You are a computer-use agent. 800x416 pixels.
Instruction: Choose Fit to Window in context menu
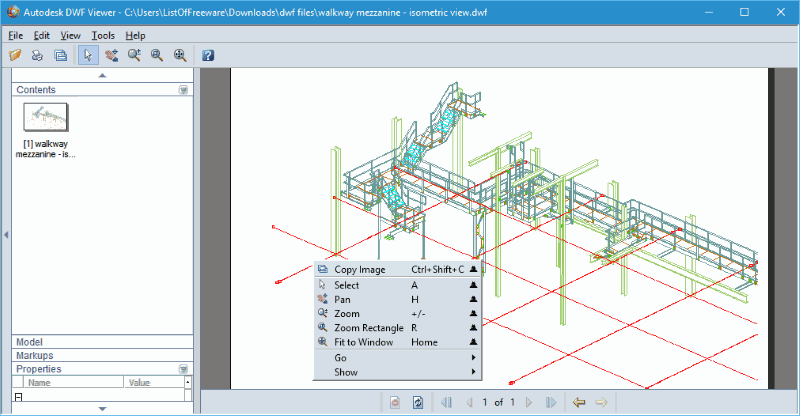pos(397,342)
